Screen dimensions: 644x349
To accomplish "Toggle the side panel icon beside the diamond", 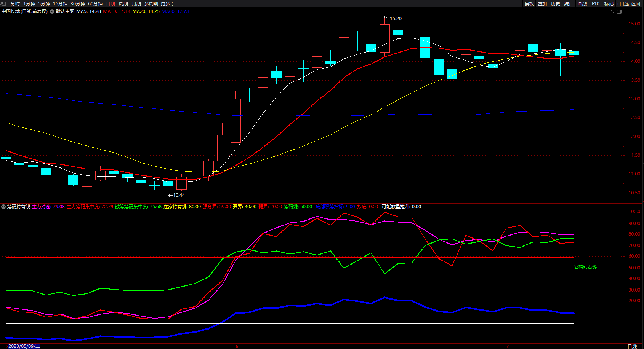I will point(619,11).
